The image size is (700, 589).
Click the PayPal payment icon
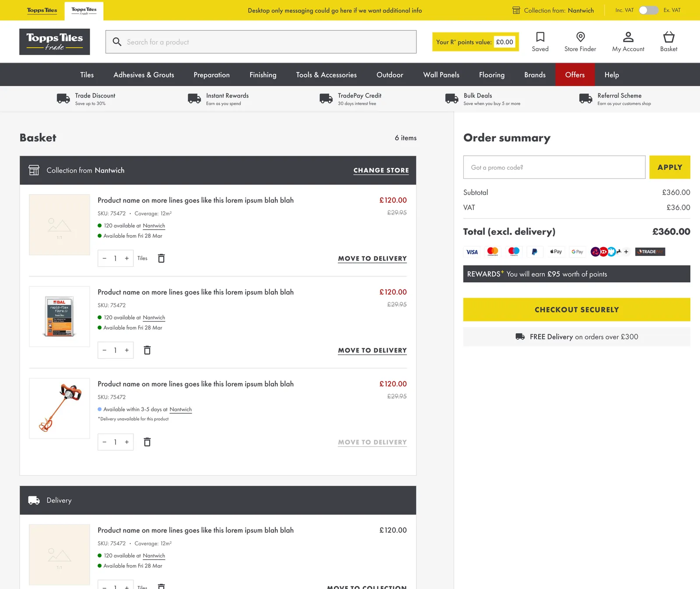pyautogui.click(x=534, y=252)
